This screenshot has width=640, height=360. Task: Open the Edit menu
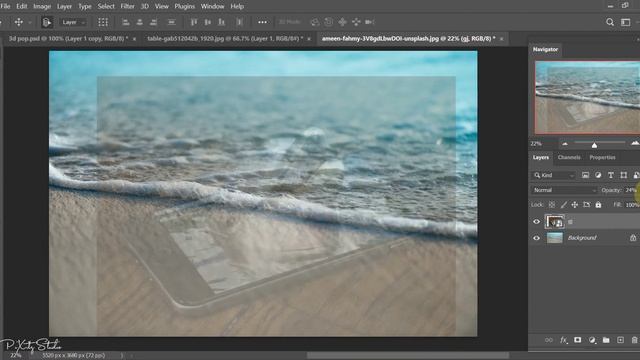[22, 7]
